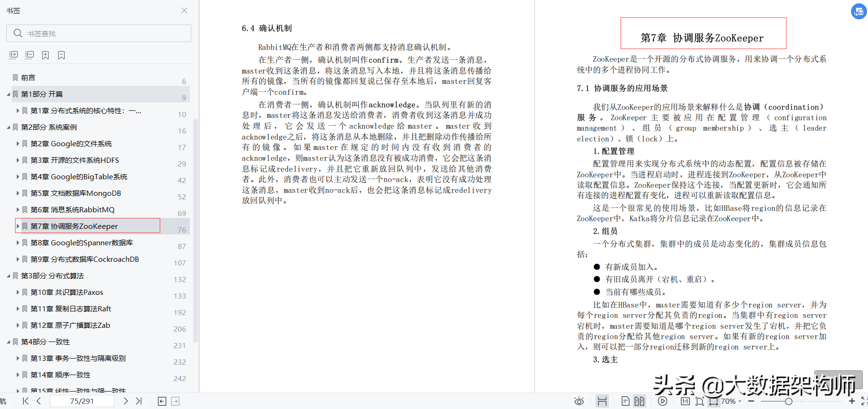Select 第8章 Google的Spanner数据库 bookmark

pos(82,242)
